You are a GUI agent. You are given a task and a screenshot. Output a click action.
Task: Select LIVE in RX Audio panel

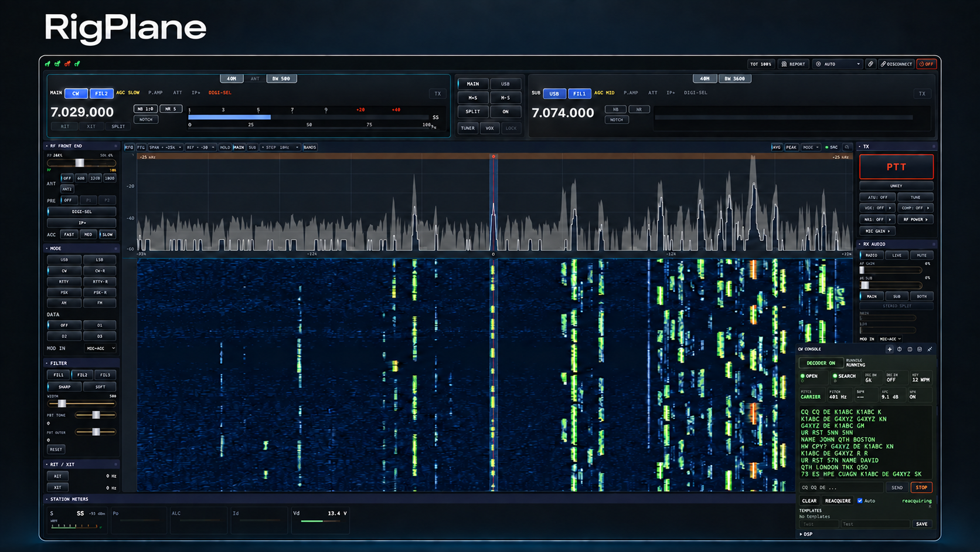coord(897,255)
